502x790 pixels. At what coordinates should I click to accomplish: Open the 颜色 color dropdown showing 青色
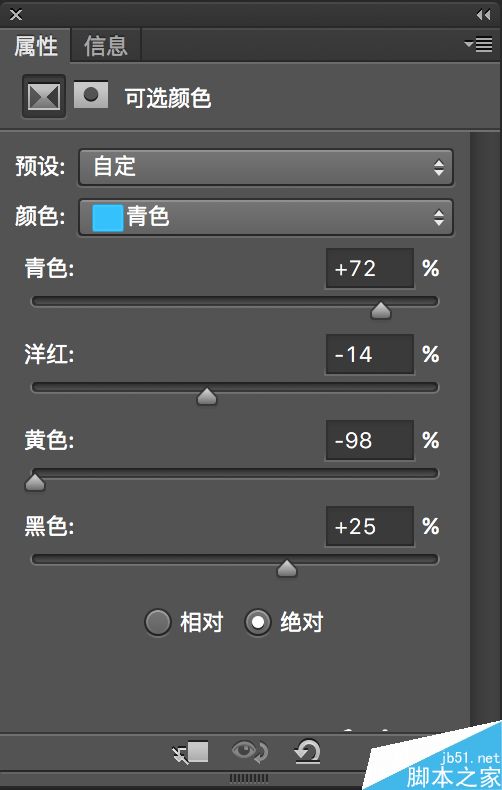[266, 218]
